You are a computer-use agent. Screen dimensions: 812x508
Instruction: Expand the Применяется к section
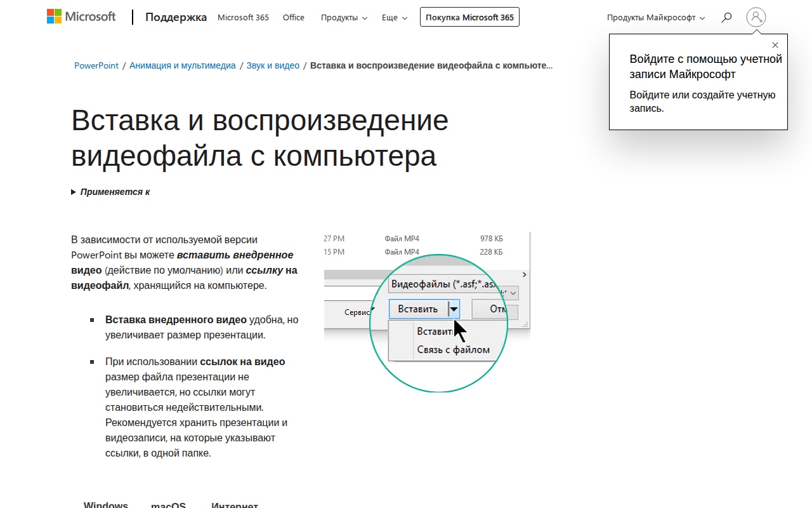pyautogui.click(x=110, y=192)
